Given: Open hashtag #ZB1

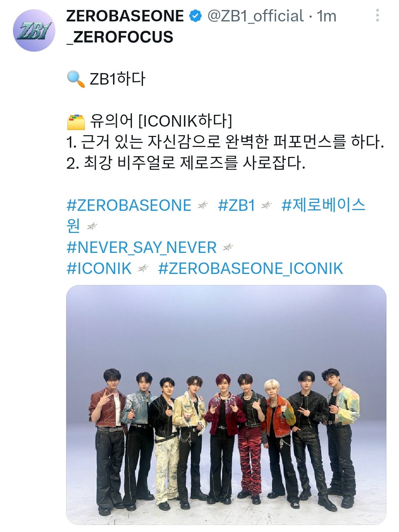Looking at the screenshot, I should [x=236, y=205].
